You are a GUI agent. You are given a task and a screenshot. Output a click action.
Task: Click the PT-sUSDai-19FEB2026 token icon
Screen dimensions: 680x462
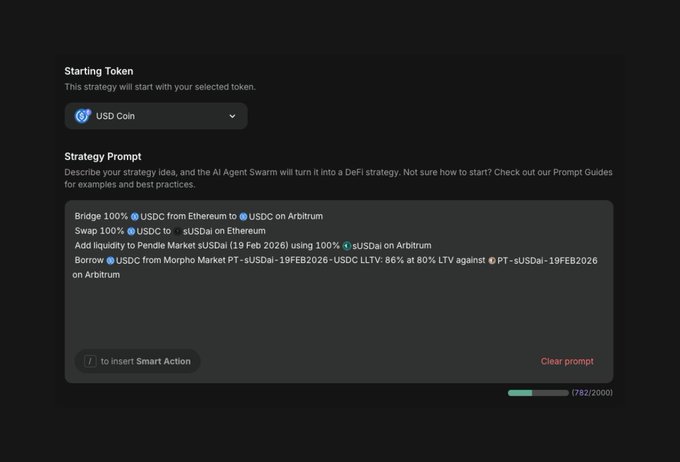click(x=492, y=261)
